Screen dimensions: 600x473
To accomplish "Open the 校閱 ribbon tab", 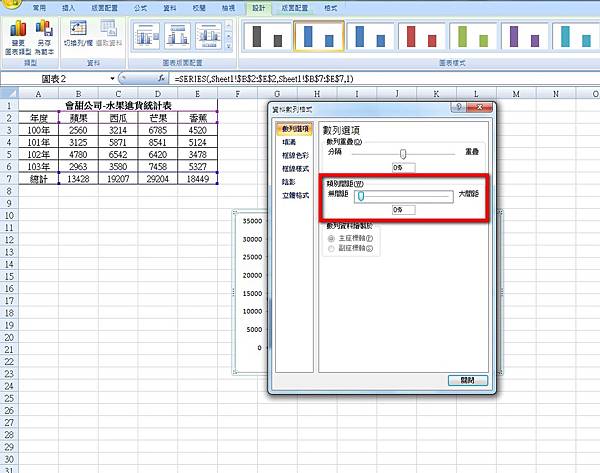I will 199,7.
